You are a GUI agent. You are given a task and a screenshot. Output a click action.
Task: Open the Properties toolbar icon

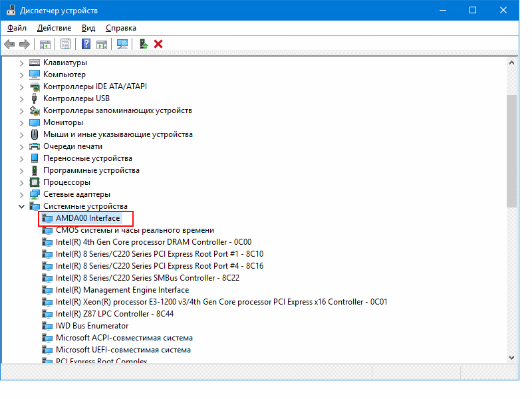65,44
